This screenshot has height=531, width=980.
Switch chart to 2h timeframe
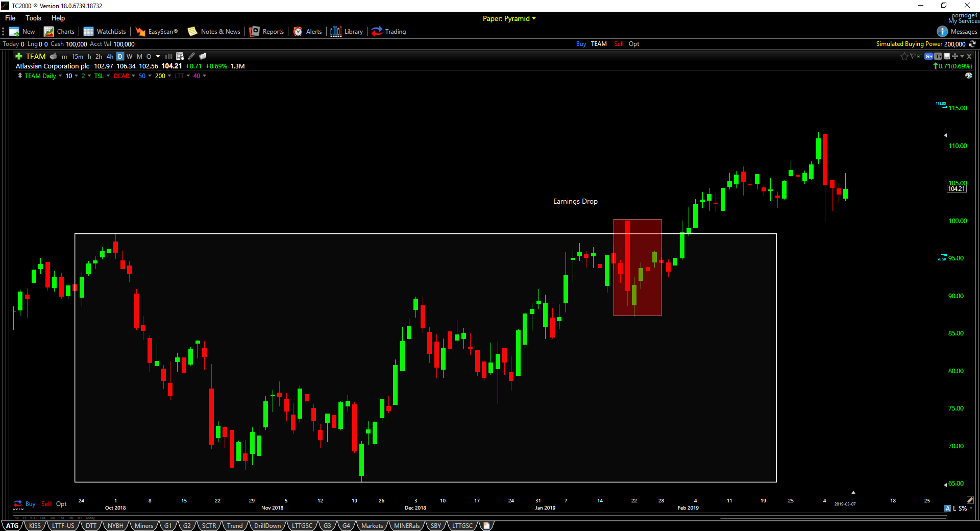click(99, 57)
